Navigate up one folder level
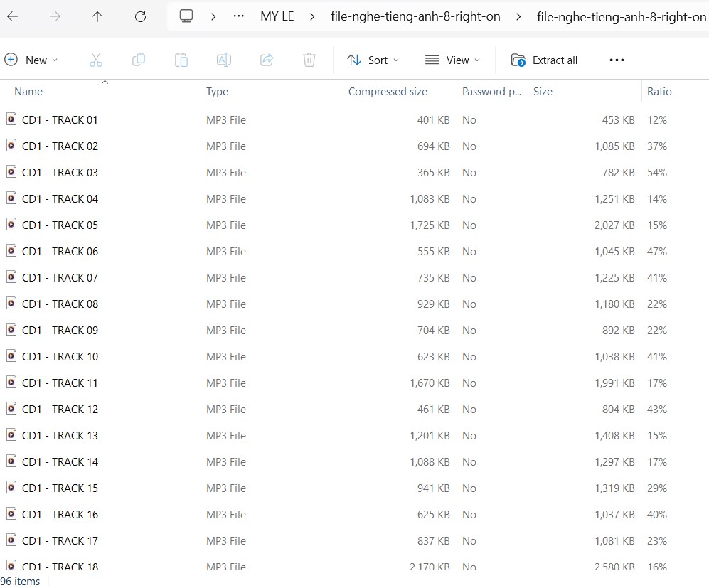The height and width of the screenshot is (588, 709). (97, 16)
